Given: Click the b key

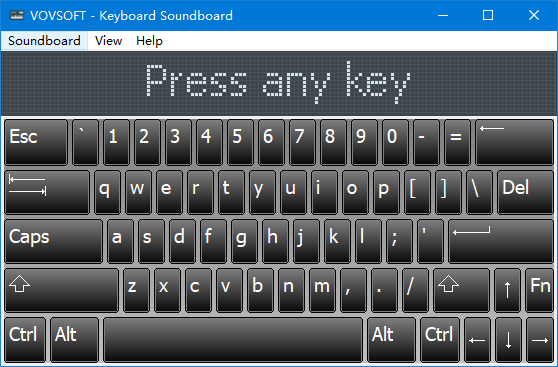Looking at the screenshot, I should point(260,290).
